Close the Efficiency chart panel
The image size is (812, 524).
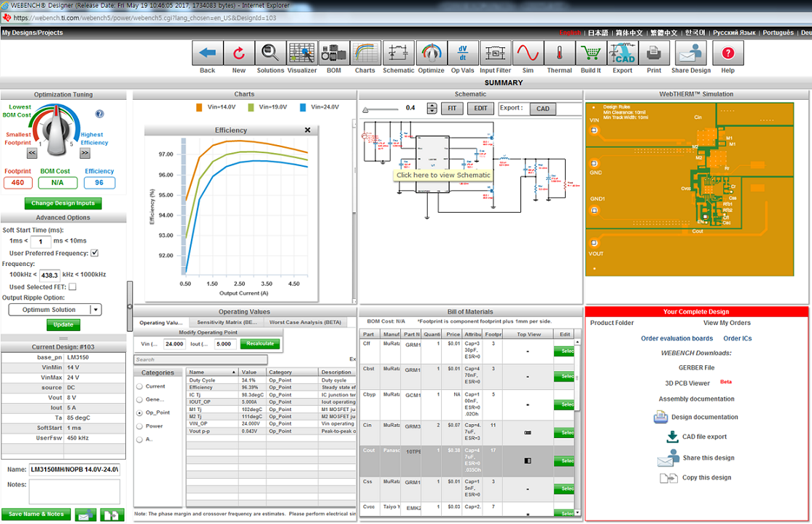click(308, 130)
